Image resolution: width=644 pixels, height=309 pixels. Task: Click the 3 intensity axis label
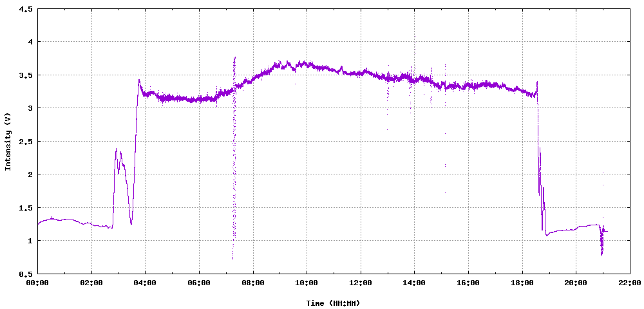(x=30, y=108)
